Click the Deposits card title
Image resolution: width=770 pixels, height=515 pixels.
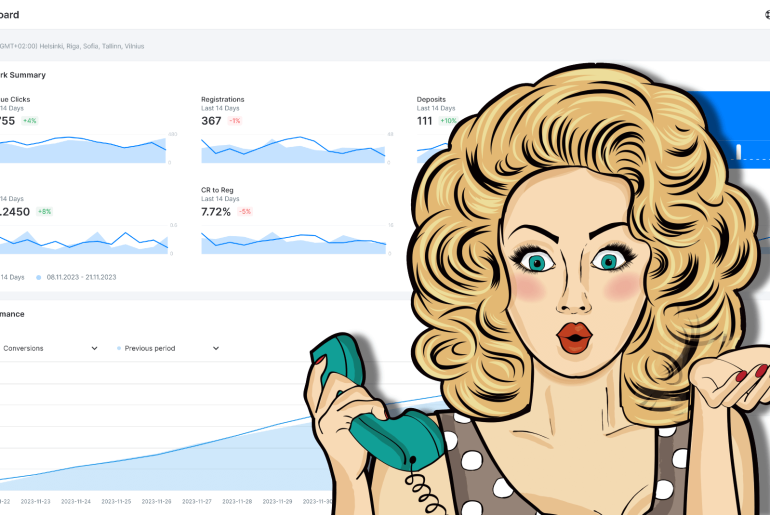point(431,99)
